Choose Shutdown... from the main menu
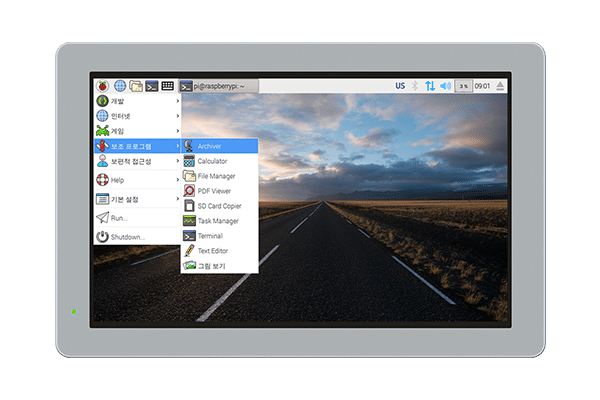 pos(137,237)
